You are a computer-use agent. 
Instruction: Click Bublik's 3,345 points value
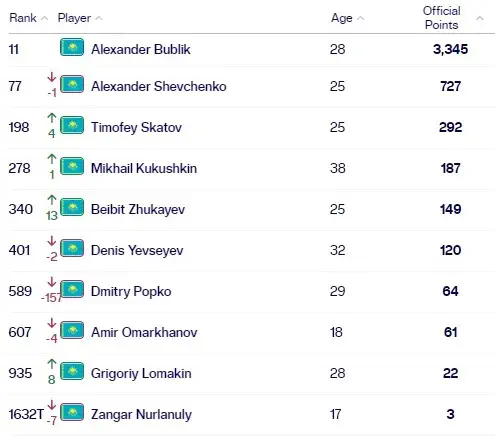[x=450, y=49]
